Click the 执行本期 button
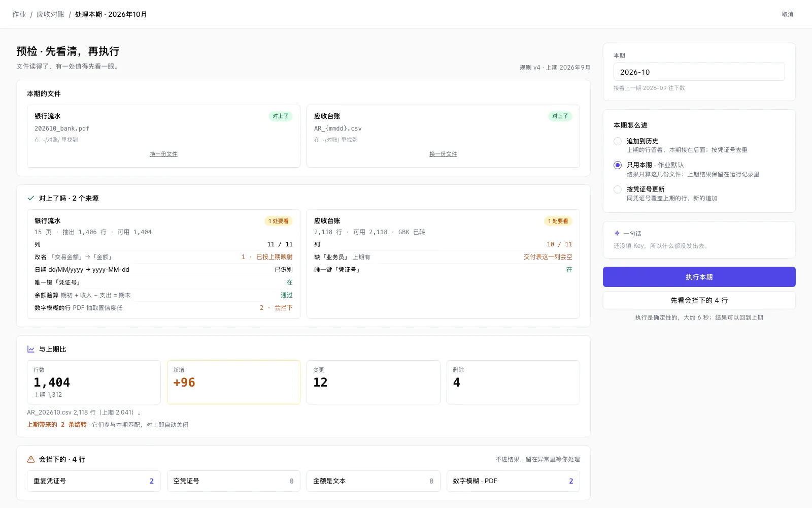 point(699,277)
